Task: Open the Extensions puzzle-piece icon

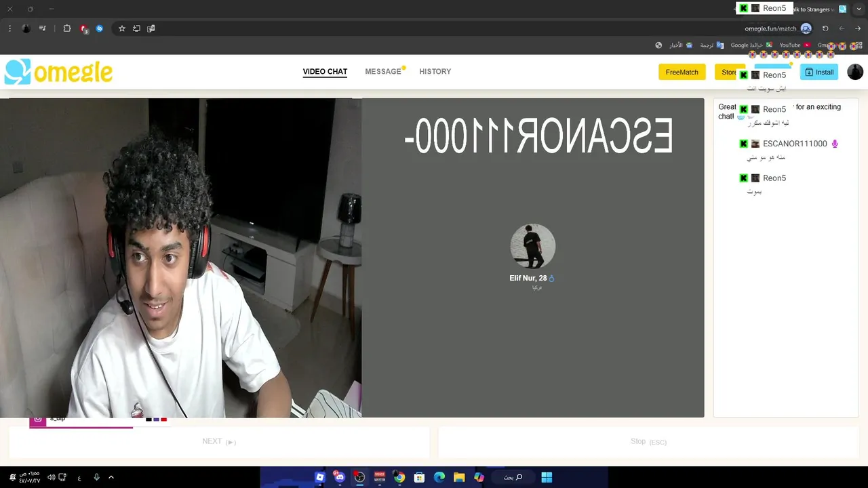Action: coord(67,28)
